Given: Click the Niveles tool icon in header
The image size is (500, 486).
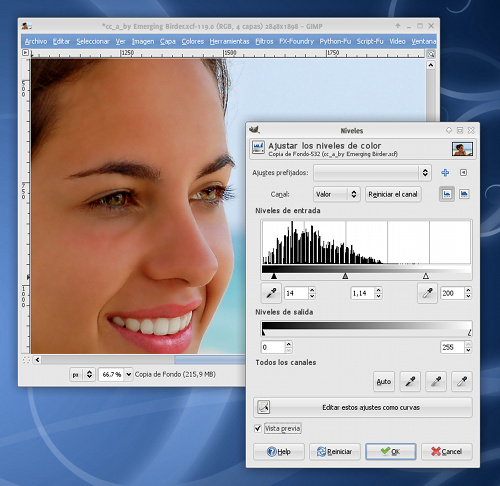Looking at the screenshot, I should coord(258,147).
